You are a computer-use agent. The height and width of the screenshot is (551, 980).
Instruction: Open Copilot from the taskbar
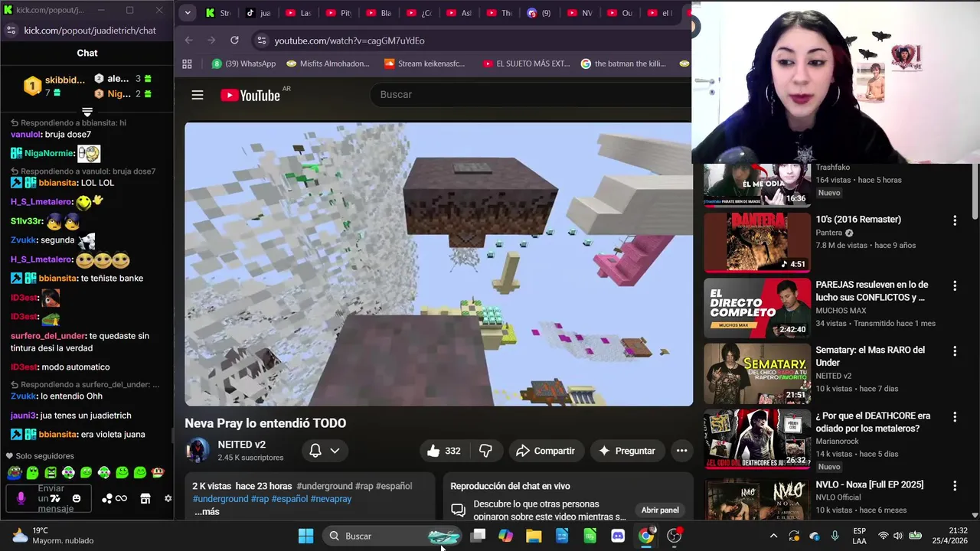(505, 536)
